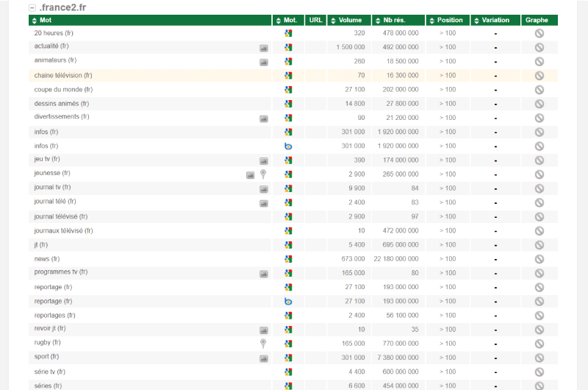Click result count 56 100 000
The height and width of the screenshot is (390, 588).
(x=402, y=315)
